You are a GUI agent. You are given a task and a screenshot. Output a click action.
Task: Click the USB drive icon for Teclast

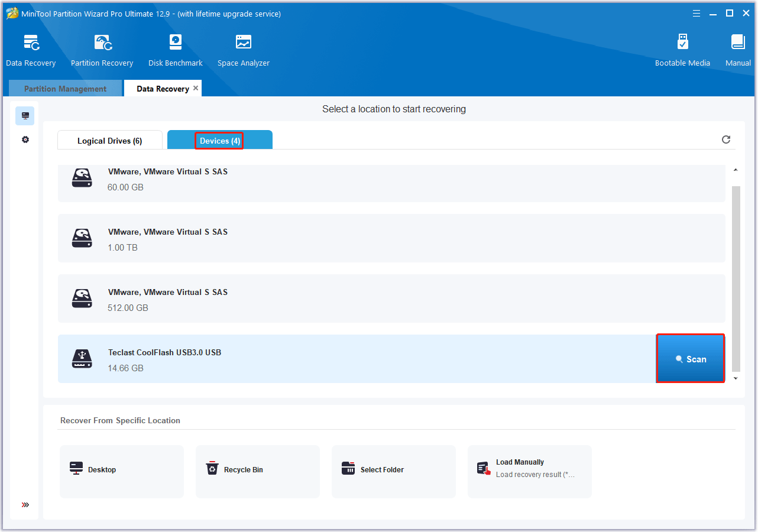(x=82, y=359)
